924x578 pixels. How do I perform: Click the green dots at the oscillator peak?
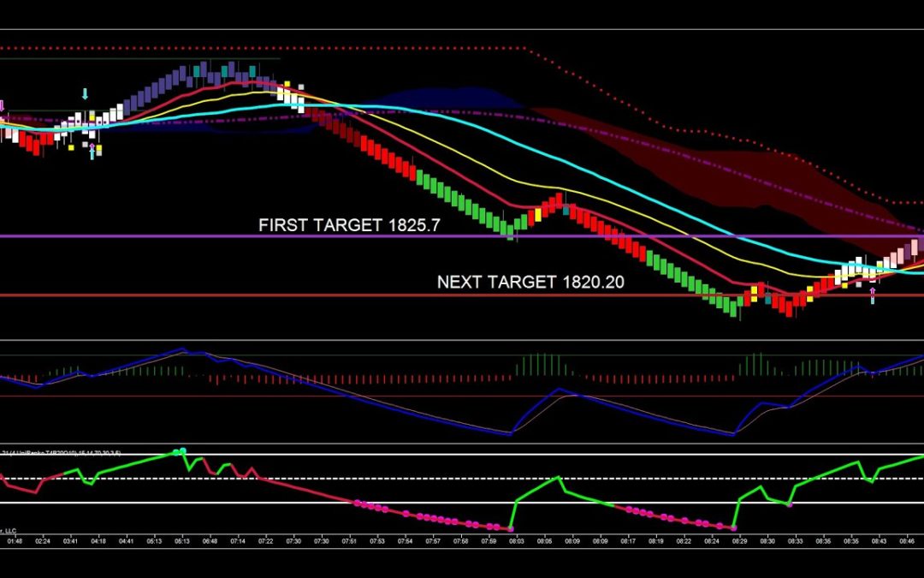tap(179, 450)
